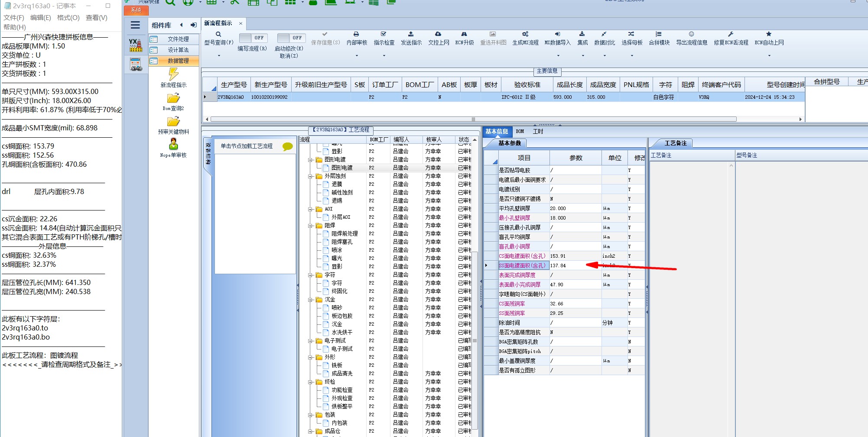This screenshot has width=868, height=437.
Task: Click the 基本参数 section header
Action: click(x=510, y=143)
